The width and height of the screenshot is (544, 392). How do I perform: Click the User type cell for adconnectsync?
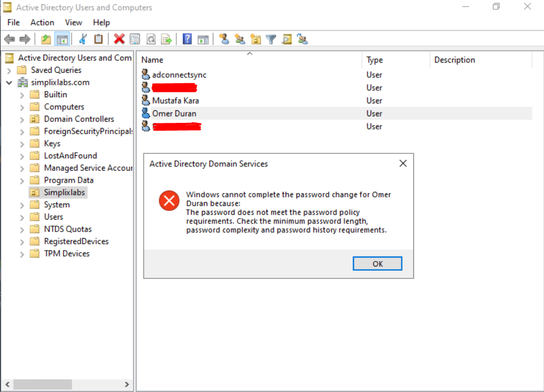(x=374, y=75)
